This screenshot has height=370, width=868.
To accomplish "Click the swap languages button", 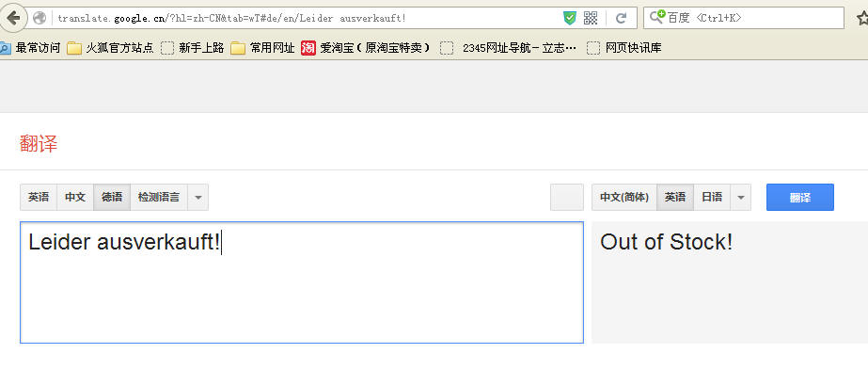I will (567, 197).
